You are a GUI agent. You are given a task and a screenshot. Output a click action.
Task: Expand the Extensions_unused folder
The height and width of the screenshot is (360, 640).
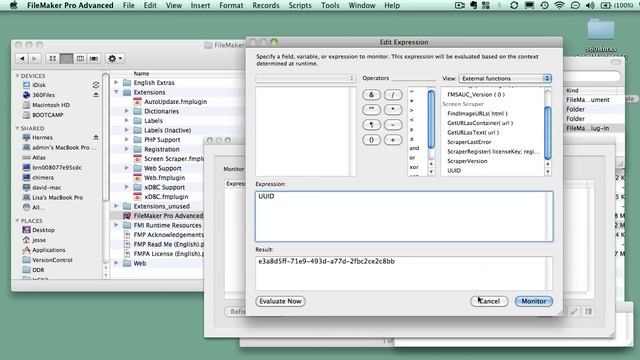(x=116, y=206)
